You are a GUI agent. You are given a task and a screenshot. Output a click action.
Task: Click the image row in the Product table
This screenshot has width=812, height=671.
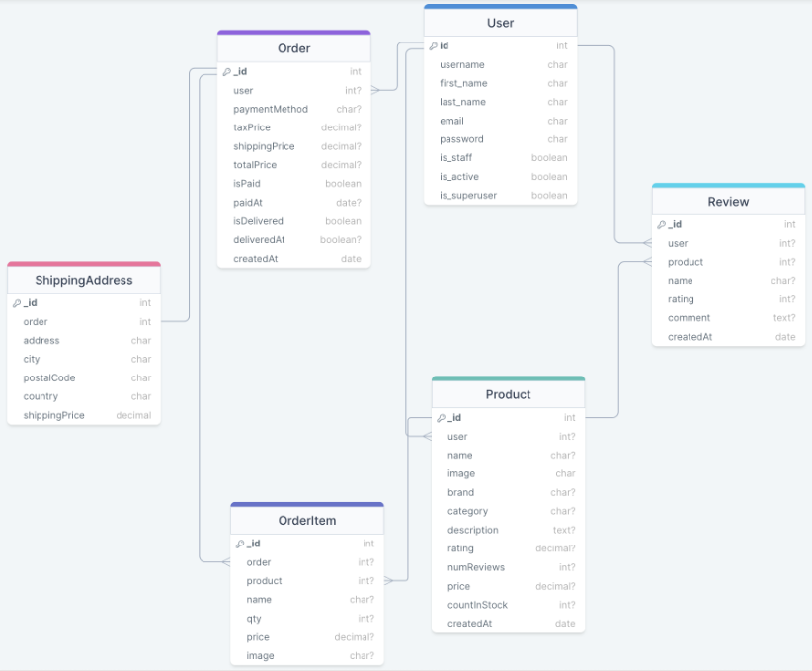[508, 473]
